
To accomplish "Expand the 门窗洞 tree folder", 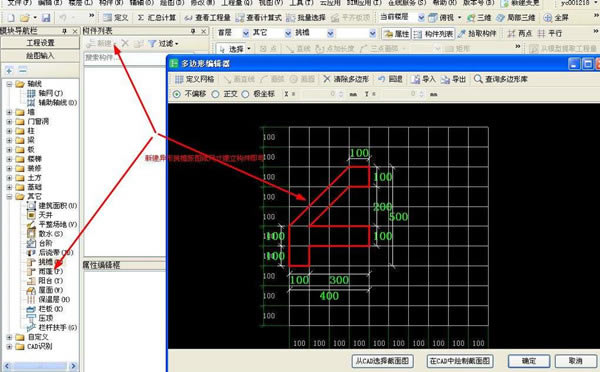I will tap(9, 122).
